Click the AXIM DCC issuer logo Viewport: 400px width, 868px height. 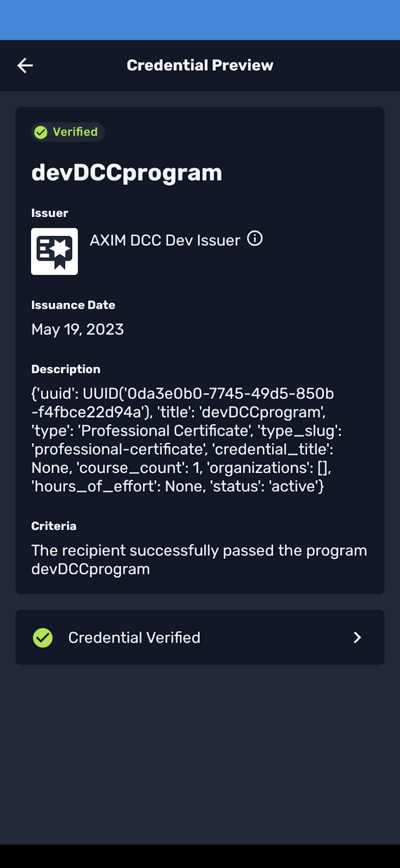pyautogui.click(x=55, y=251)
